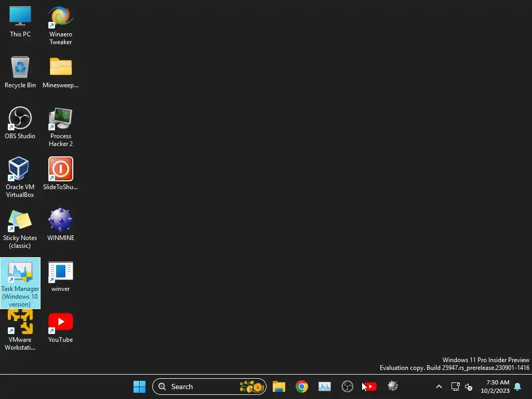Launch Google Chrome from the taskbar
532x399 pixels.
pyautogui.click(x=302, y=387)
